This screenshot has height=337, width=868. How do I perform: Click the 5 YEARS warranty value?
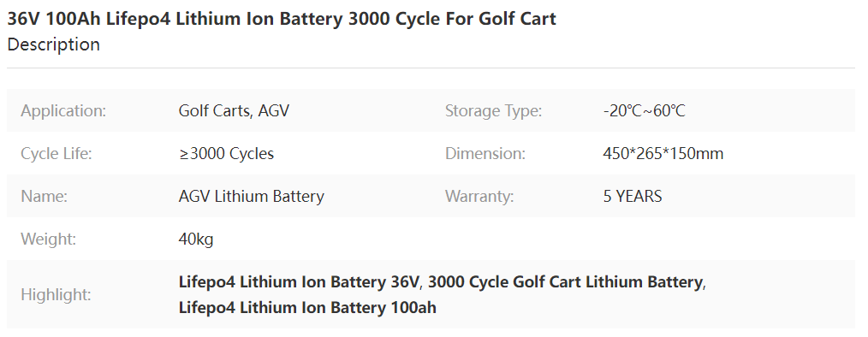[x=633, y=197]
